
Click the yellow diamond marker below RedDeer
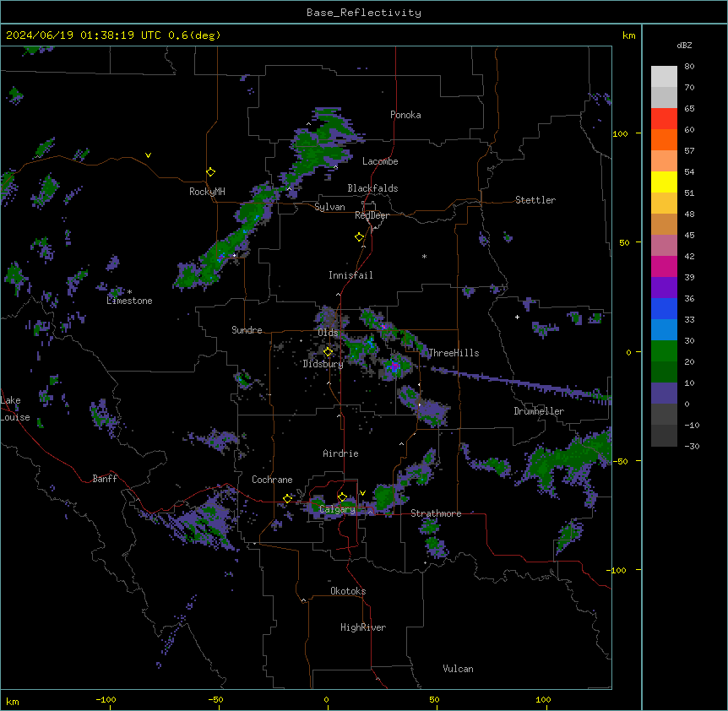click(x=360, y=237)
